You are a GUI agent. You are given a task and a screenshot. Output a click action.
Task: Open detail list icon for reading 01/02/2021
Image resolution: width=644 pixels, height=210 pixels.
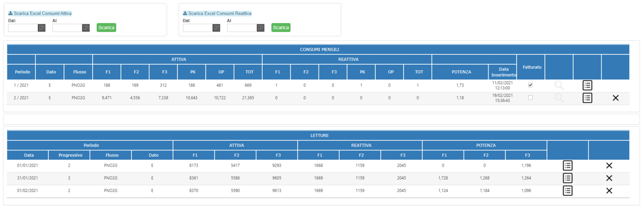click(x=568, y=191)
